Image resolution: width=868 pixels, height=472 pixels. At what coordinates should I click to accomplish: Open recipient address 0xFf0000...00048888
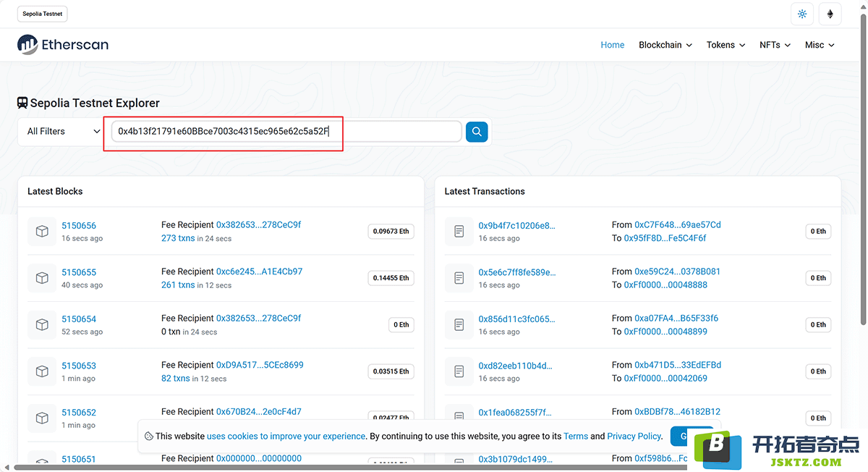click(666, 285)
